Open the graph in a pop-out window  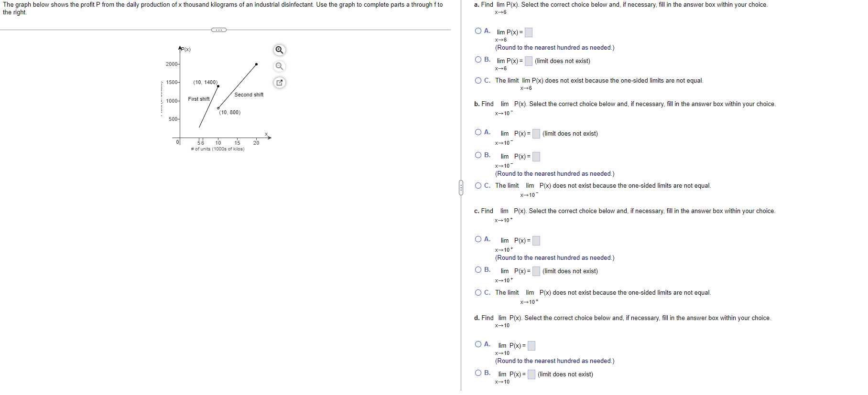280,83
